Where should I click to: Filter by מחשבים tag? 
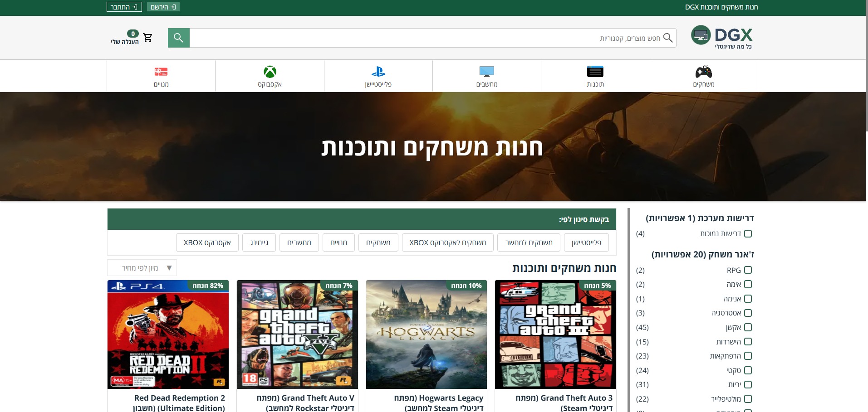(299, 242)
